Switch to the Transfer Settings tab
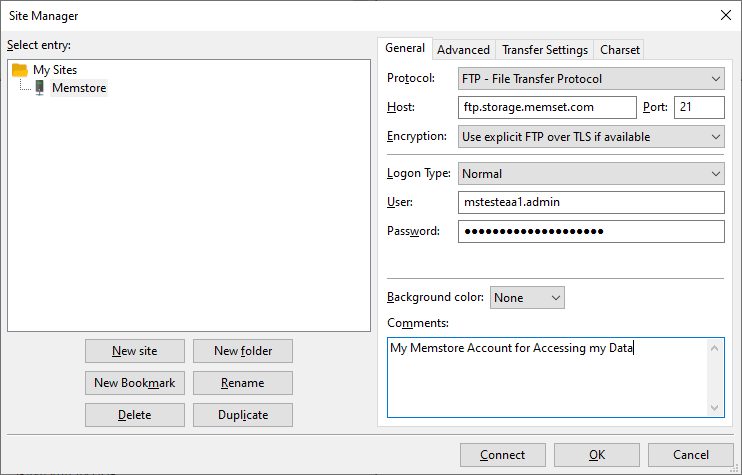The image size is (742, 475). point(545,50)
